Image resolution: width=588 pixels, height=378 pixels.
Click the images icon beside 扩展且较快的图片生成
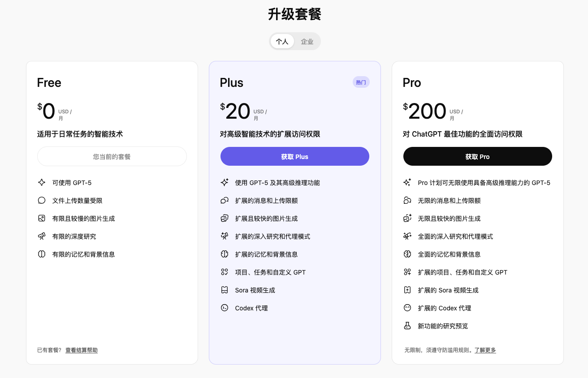click(x=225, y=219)
